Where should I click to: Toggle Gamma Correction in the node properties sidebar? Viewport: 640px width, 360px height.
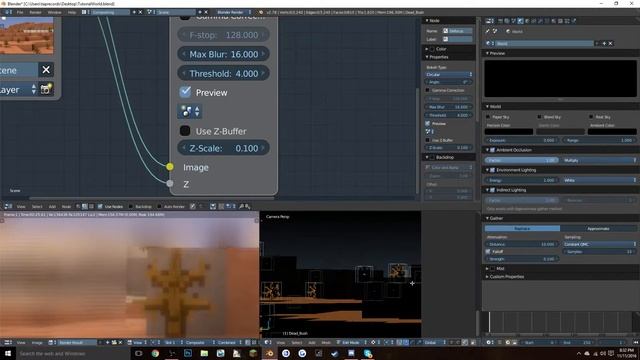point(428,90)
